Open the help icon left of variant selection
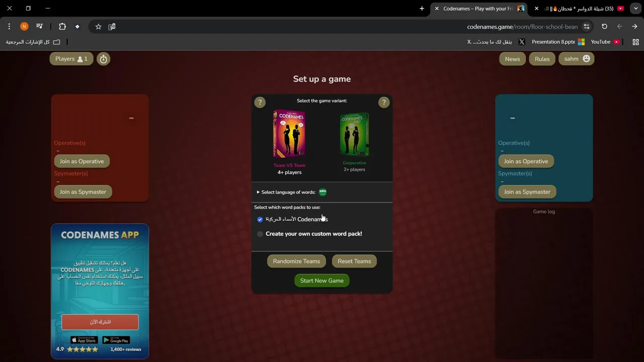Viewport: 644px width, 362px height. point(260,103)
